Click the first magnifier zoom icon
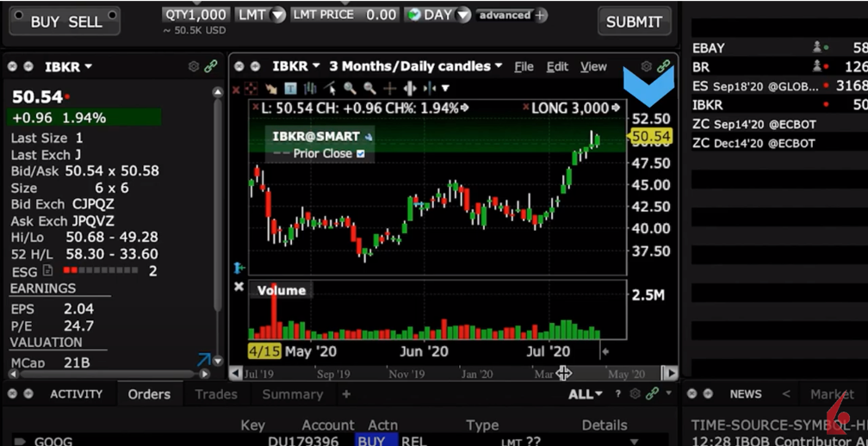This screenshot has width=868, height=446. click(350, 88)
